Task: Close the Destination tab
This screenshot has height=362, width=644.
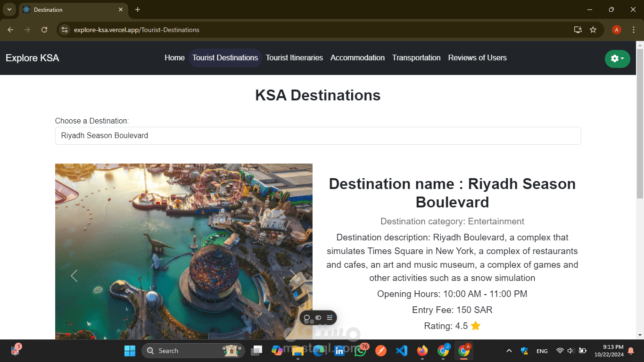Action: (121, 9)
